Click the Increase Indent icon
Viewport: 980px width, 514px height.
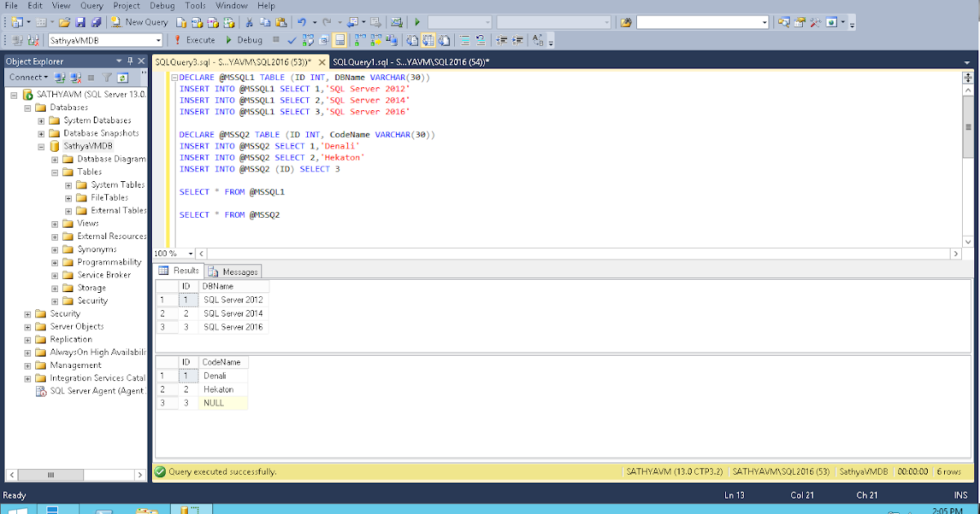517,40
